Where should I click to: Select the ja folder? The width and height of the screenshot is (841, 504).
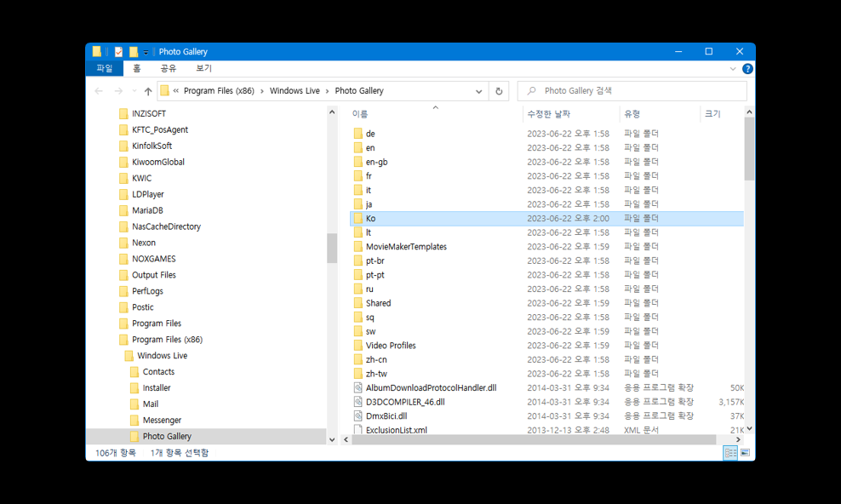pos(369,204)
